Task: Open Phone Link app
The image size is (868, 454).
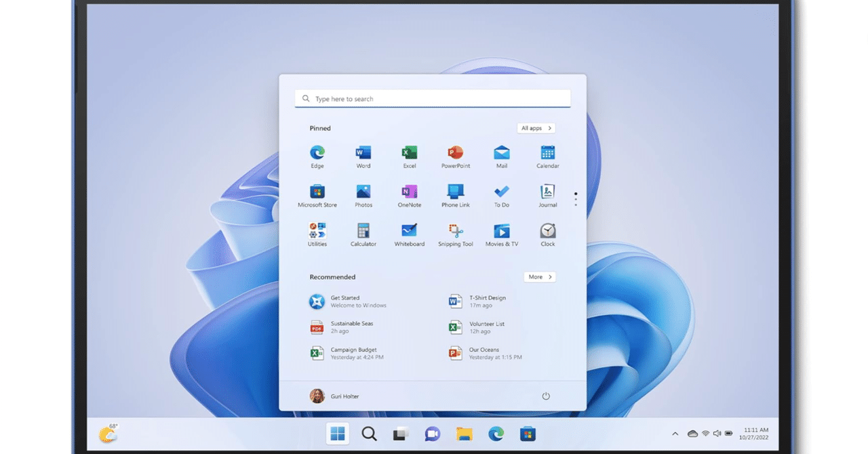Action: [x=456, y=196]
